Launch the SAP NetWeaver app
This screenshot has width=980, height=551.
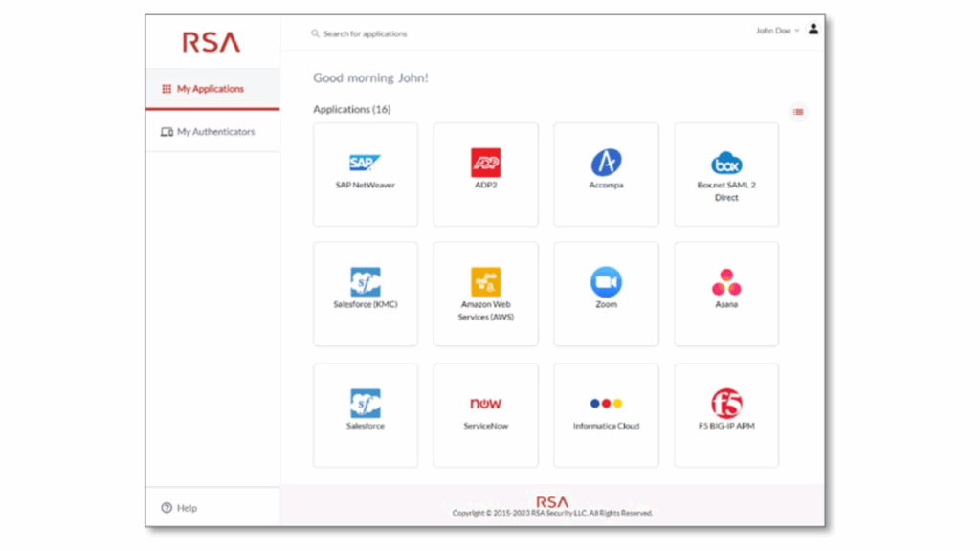[365, 174]
